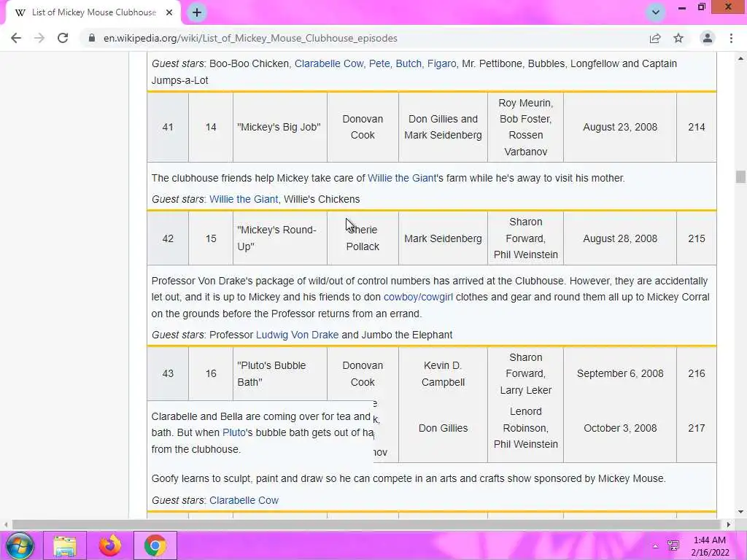The width and height of the screenshot is (747, 560).
Task: Click the October 3, 2008 date cell
Action: coord(620,428)
